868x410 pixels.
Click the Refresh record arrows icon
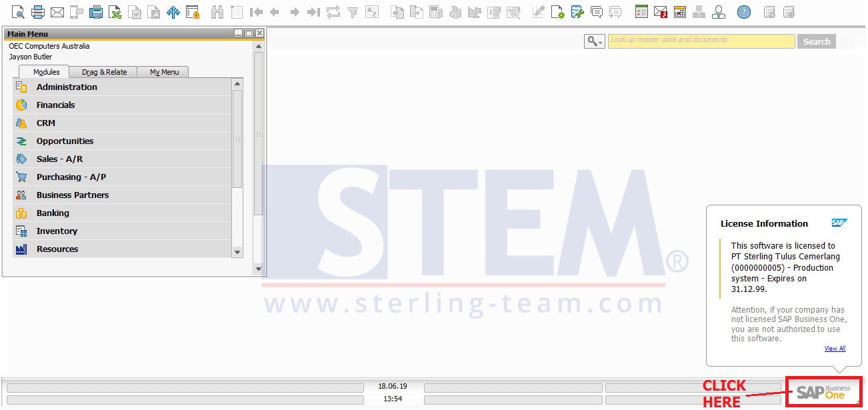click(x=333, y=12)
